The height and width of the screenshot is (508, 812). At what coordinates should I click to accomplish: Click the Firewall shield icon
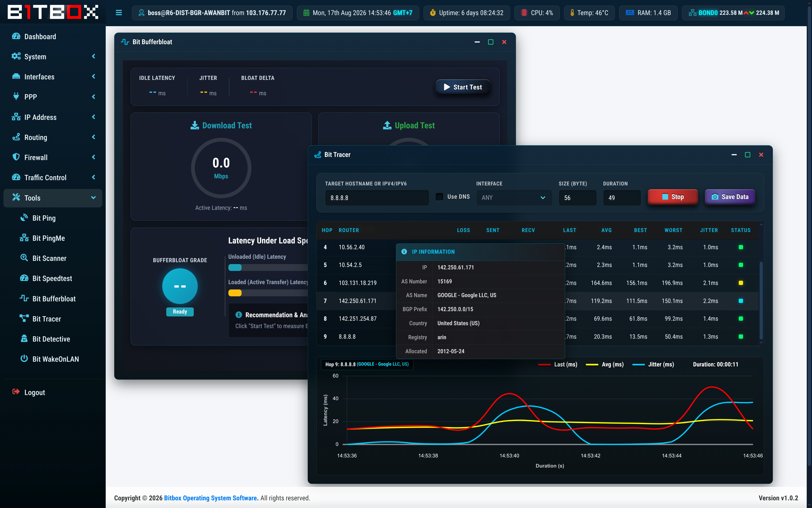[16, 157]
